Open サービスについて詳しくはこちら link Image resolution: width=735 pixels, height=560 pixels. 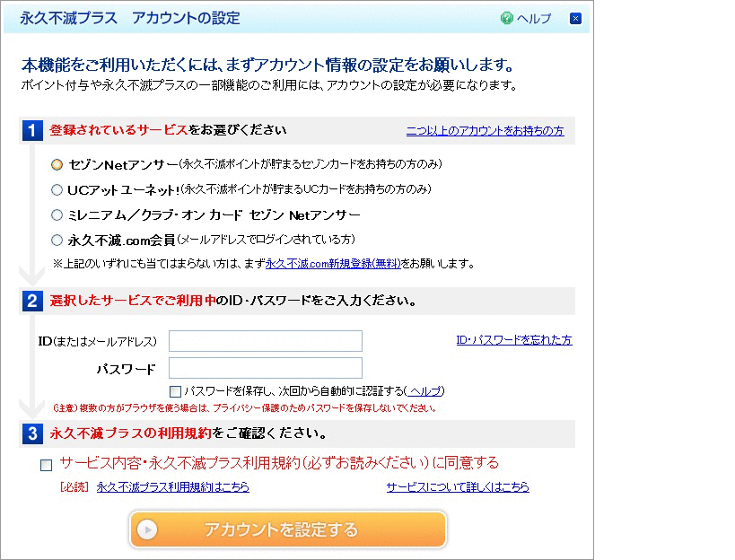[x=458, y=487]
